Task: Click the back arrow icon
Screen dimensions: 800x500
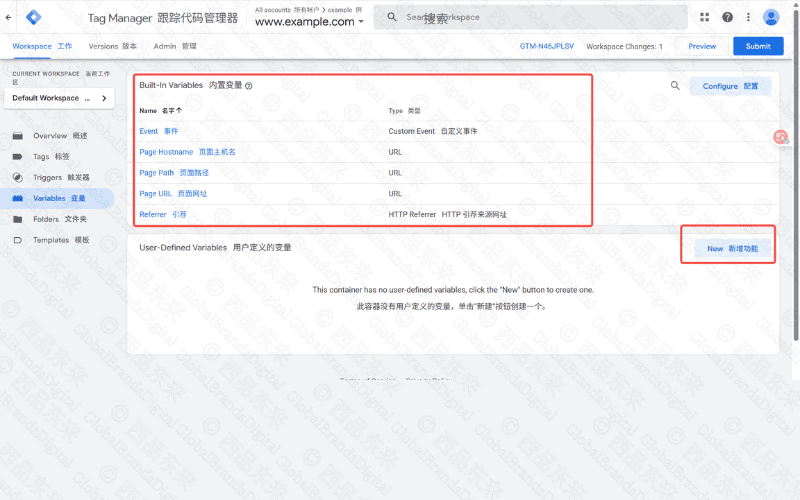Action: coord(9,17)
